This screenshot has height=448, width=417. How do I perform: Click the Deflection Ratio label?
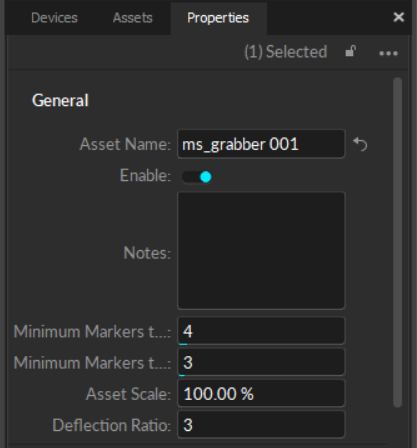tap(112, 425)
